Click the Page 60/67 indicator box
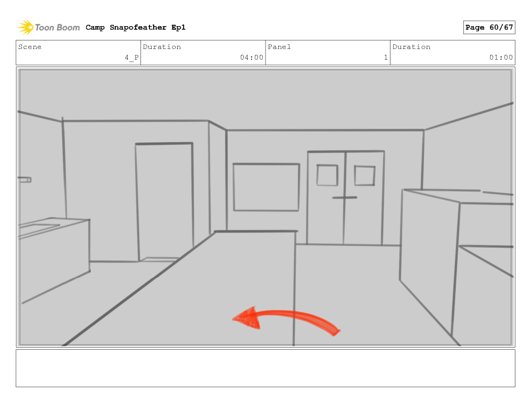Screen dimensions: 532x411 tap(489, 28)
